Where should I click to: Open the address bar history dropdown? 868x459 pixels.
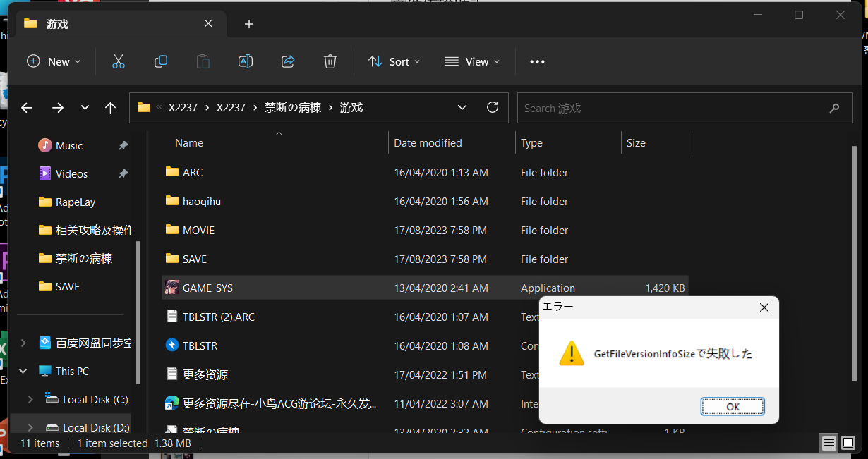click(x=462, y=108)
